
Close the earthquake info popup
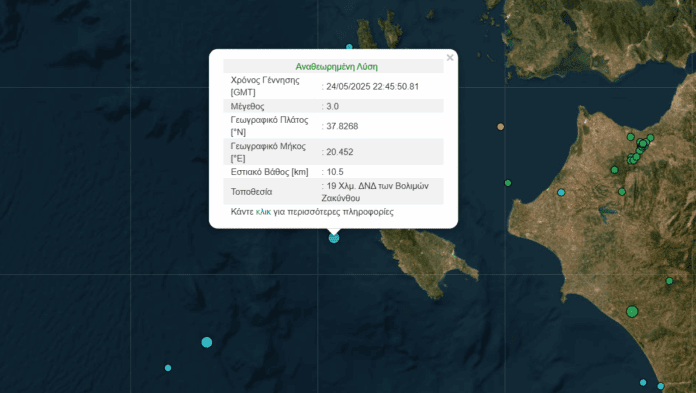pyautogui.click(x=450, y=57)
